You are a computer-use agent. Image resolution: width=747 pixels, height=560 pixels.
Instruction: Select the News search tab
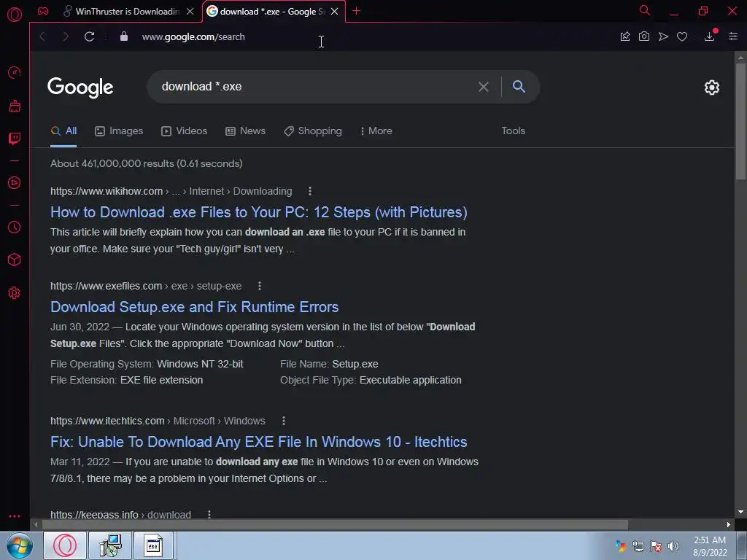tap(245, 131)
